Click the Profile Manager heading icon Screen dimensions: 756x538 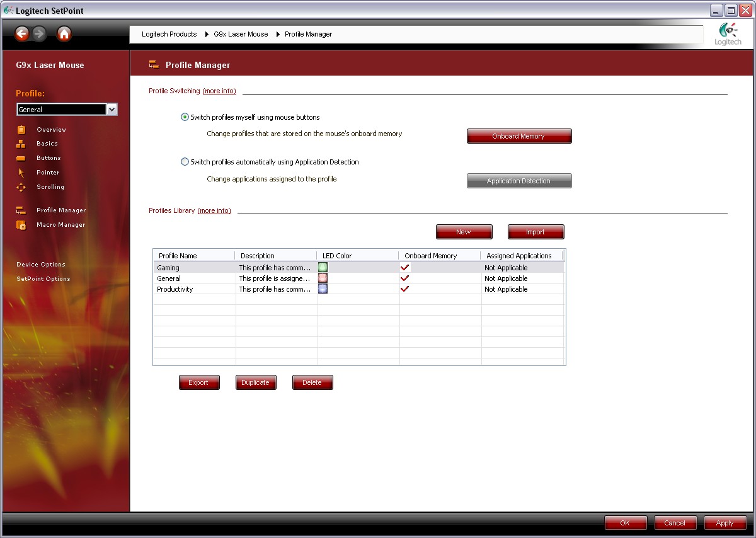pos(154,64)
